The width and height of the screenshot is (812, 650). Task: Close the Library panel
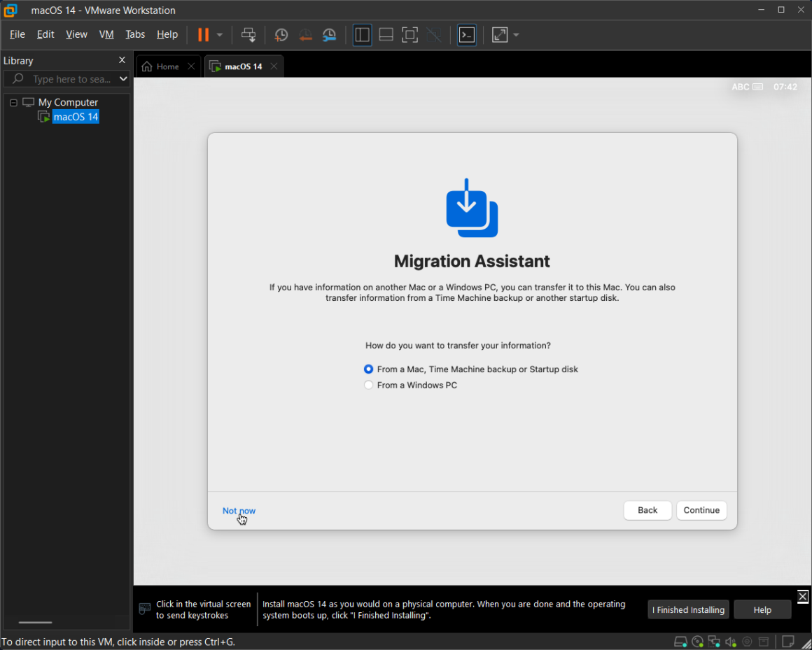point(122,60)
